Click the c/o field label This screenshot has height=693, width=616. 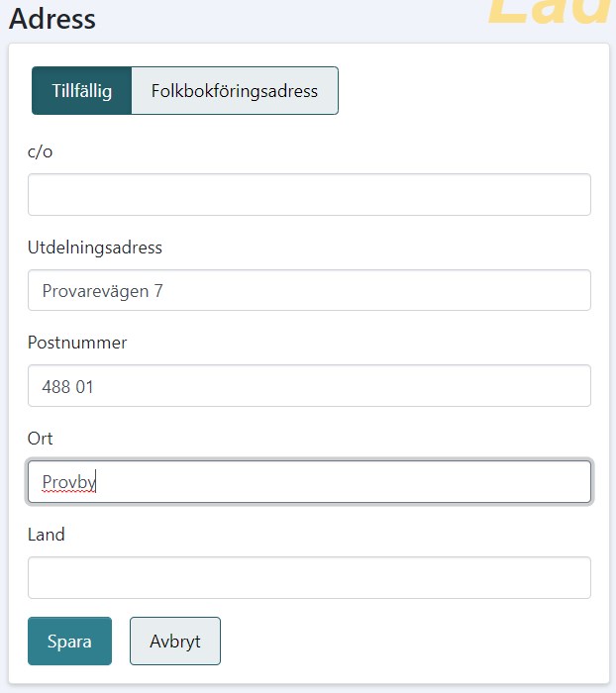[x=42, y=151]
